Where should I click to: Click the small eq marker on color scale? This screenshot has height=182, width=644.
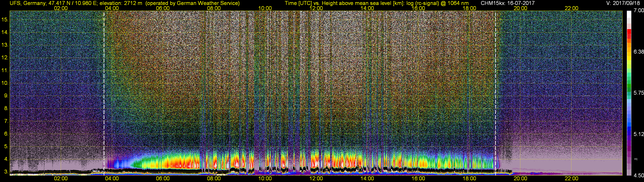636,159
